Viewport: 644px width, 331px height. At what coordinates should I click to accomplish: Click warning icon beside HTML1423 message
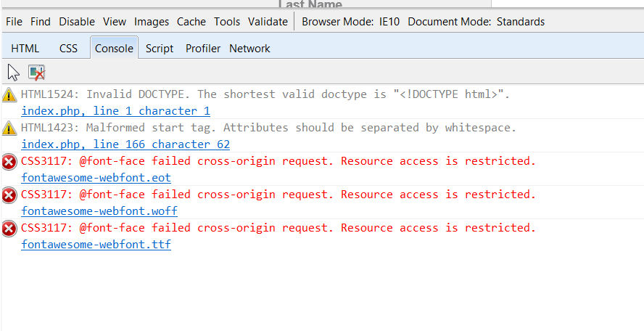click(9, 128)
